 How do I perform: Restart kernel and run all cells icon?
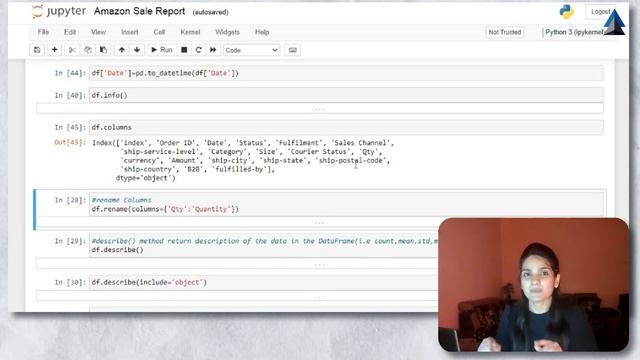213,50
